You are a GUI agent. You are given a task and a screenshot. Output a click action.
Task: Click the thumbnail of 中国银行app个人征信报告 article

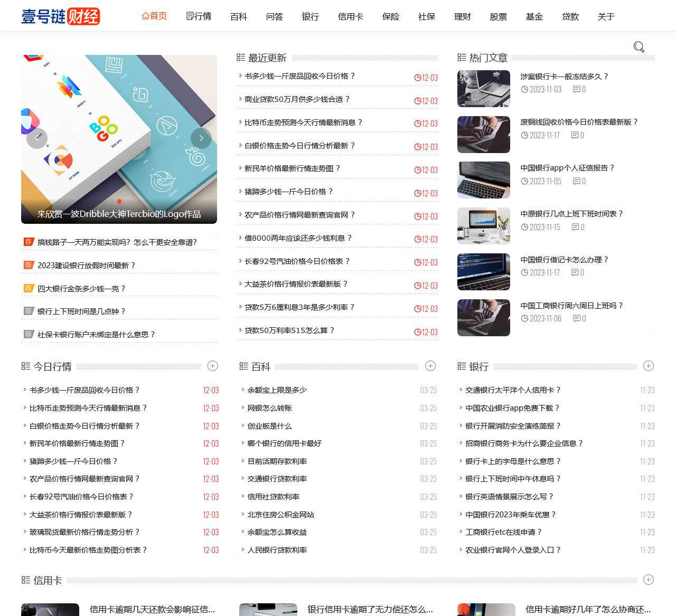pos(483,179)
